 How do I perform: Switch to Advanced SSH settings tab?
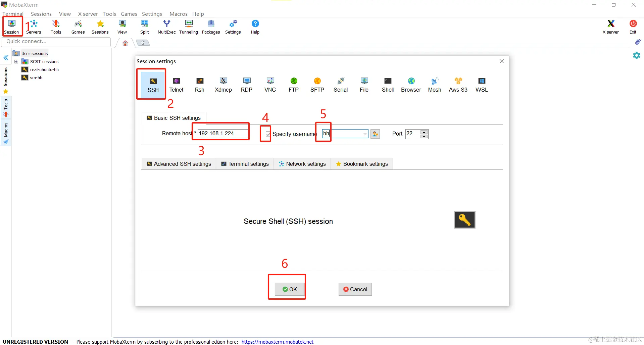tap(179, 164)
